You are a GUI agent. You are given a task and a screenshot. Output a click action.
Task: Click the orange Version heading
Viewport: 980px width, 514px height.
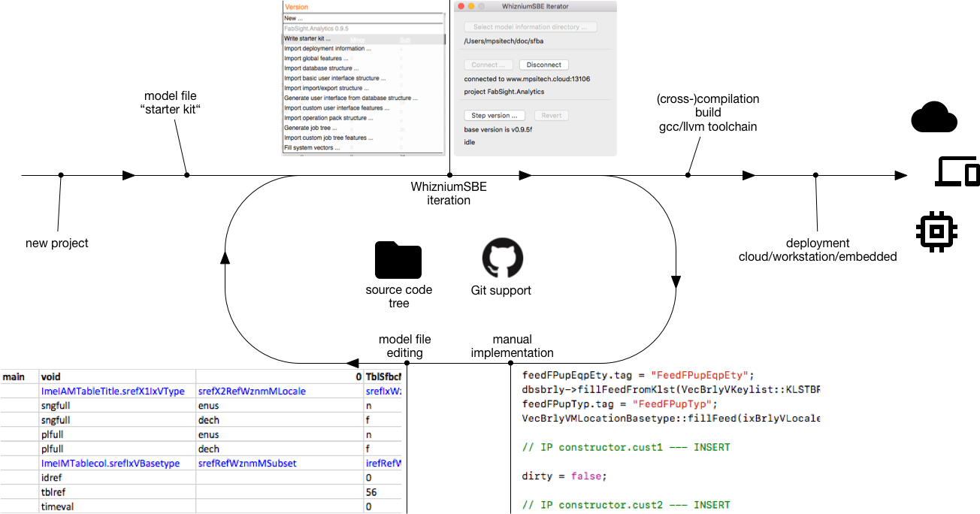pos(297,7)
